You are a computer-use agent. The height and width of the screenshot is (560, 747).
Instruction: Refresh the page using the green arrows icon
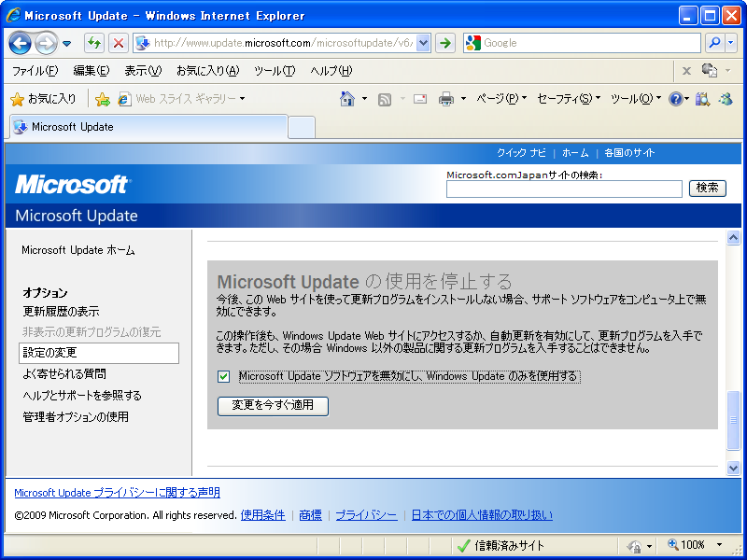click(x=94, y=43)
